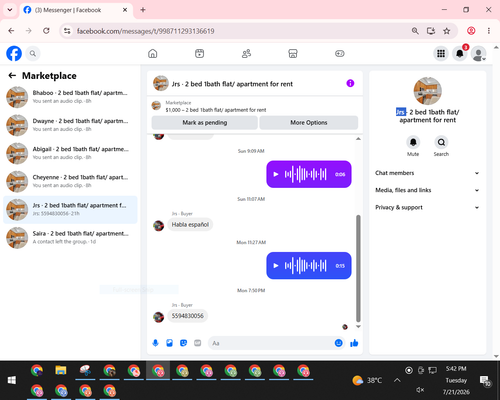
Task: Click the taskbar volume muted icon
Action: pos(420,390)
